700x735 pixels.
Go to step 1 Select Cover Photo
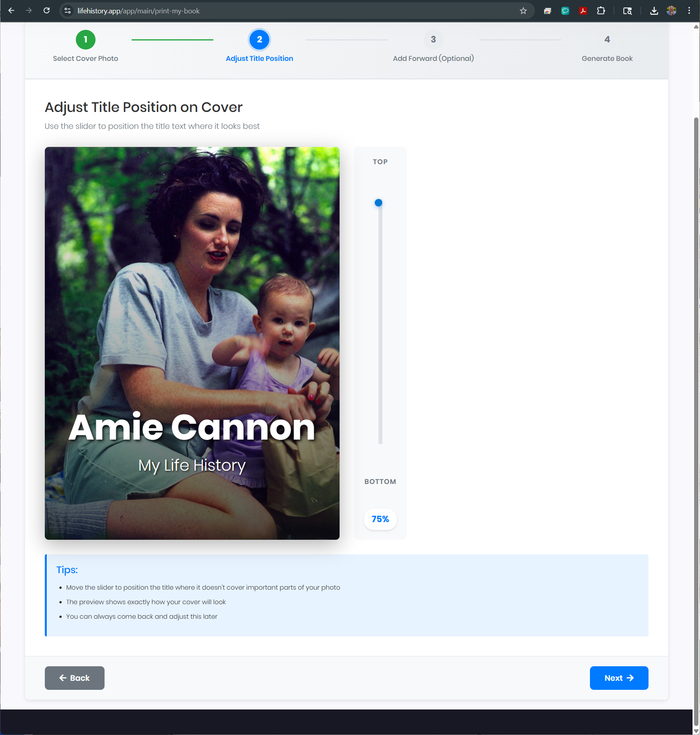pos(85,40)
